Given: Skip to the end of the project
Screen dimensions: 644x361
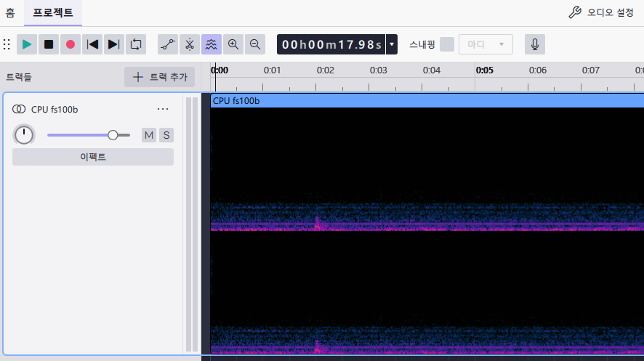Looking at the screenshot, I should pyautogui.click(x=114, y=44).
